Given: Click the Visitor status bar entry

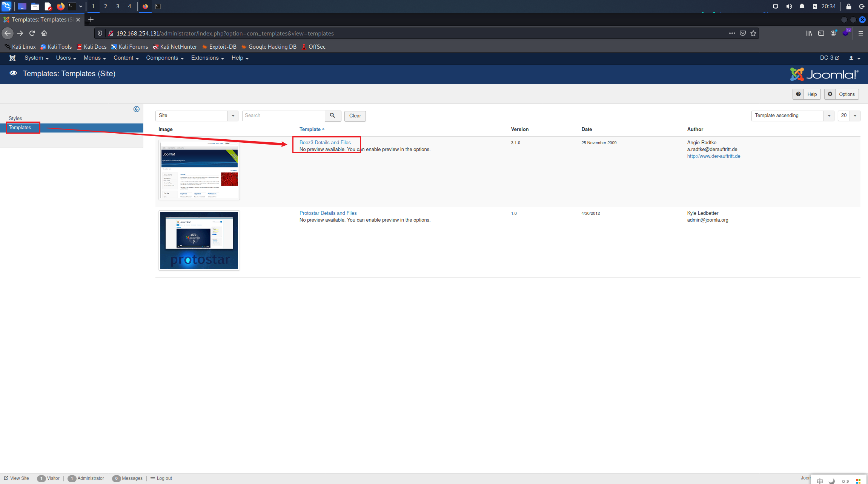Looking at the screenshot, I should [x=48, y=478].
